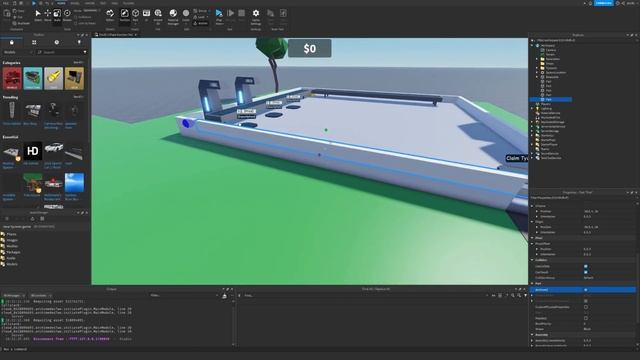The width and height of the screenshot is (640, 360).
Task: Open Game Settings
Action: click(256, 16)
